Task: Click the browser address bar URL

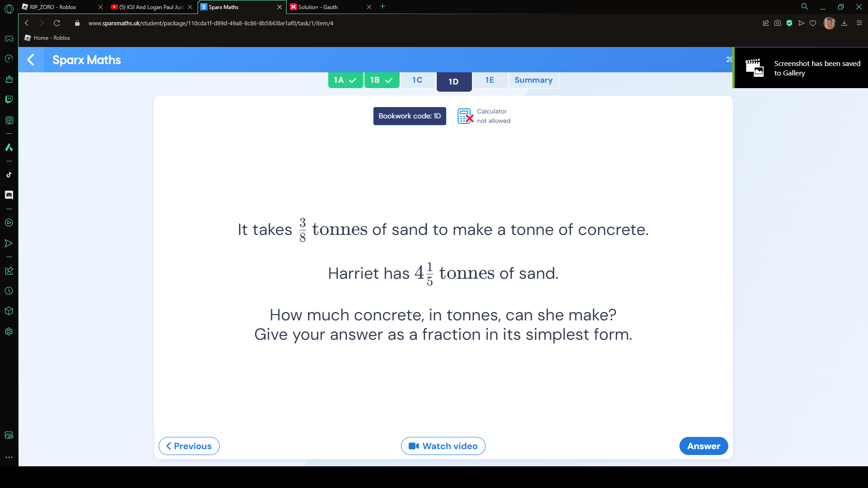Action: click(210, 23)
